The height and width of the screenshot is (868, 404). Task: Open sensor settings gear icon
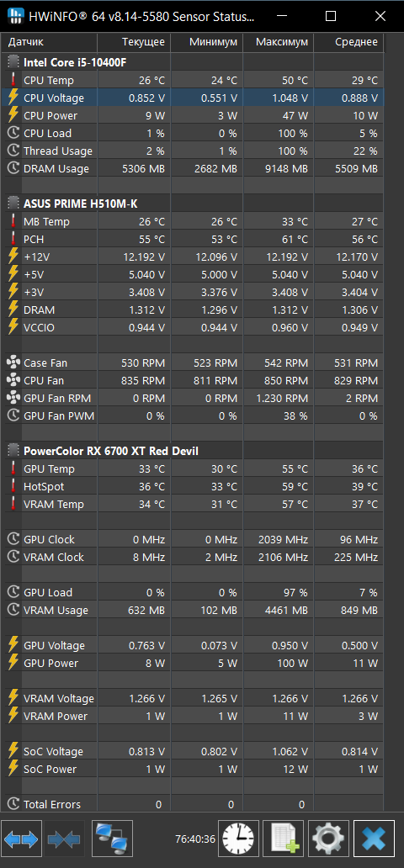tap(328, 839)
